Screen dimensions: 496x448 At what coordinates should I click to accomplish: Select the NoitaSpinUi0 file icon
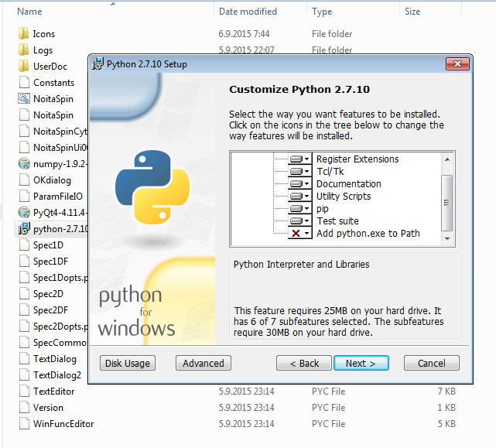click(24, 147)
